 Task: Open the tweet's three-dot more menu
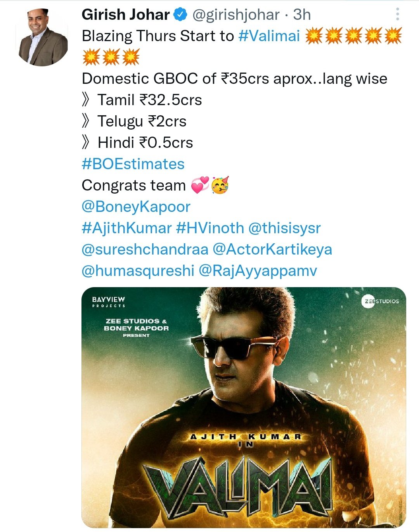(x=397, y=14)
